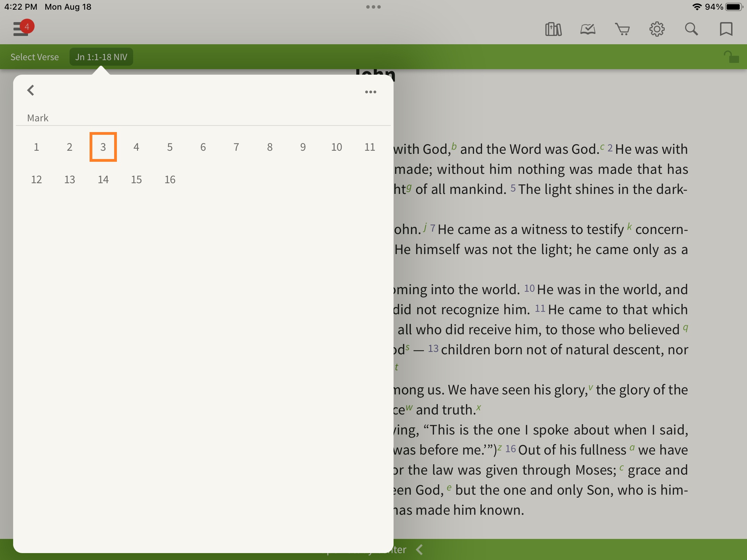Check the battery status indicator
747x560 pixels.
[x=734, y=7]
